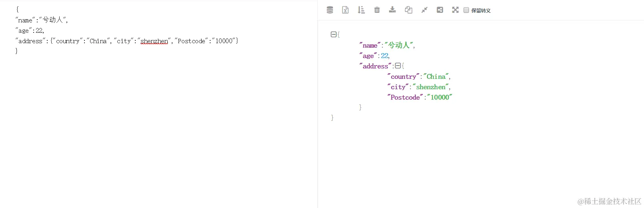Sort JSON keys with the sort icon
Viewport: 644px width, 208px height.
click(361, 10)
